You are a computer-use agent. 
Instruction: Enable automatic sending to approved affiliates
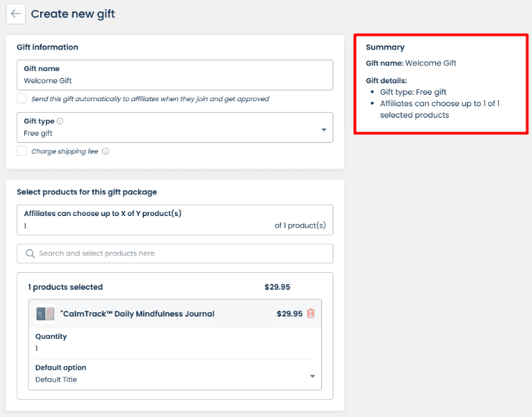pos(22,98)
